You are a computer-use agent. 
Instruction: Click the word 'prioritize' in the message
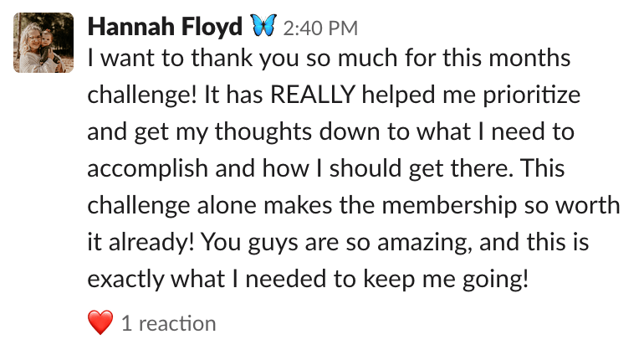click(531, 95)
